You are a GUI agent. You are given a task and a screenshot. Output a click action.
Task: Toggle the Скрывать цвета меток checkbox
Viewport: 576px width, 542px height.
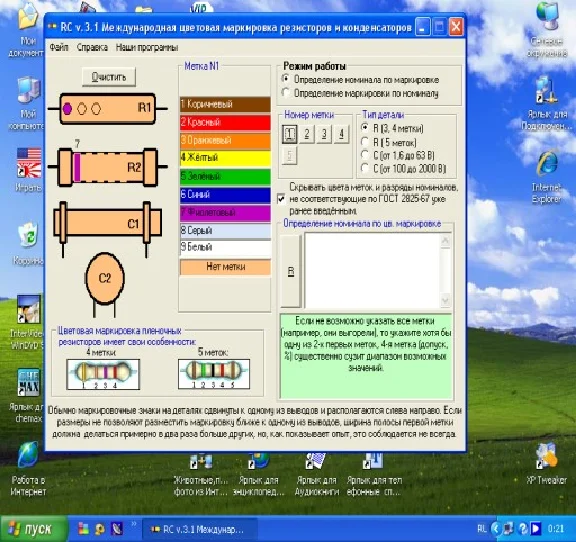tap(281, 199)
